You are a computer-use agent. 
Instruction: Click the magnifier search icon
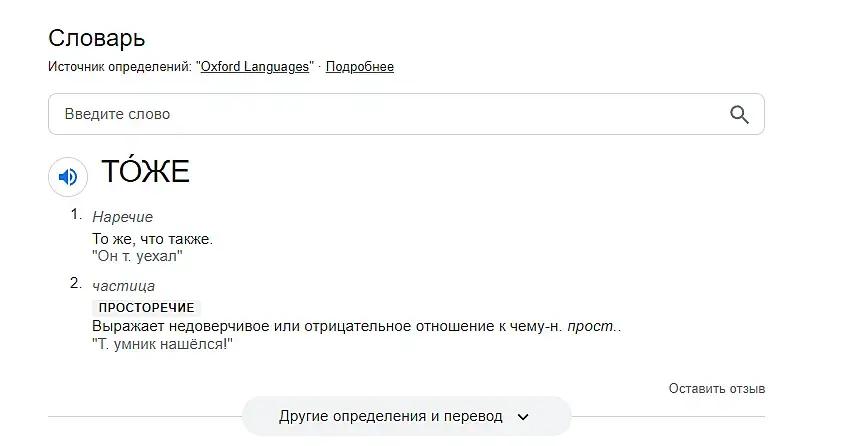click(x=739, y=114)
